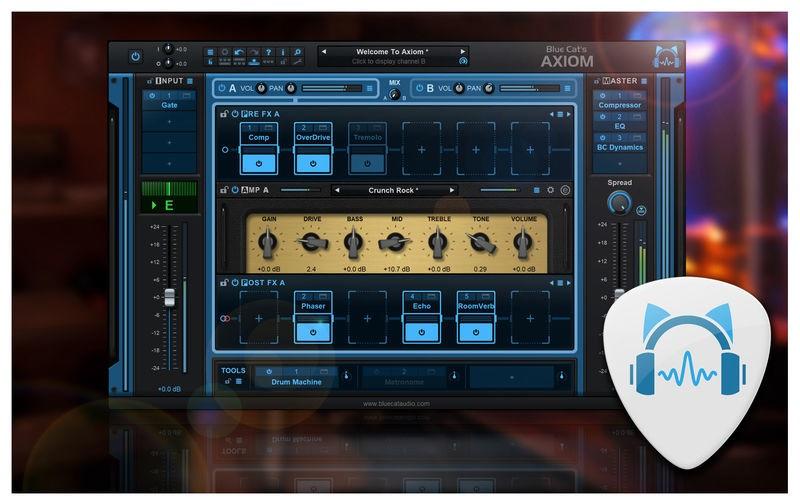This screenshot has height=497, width=800.
Task: Toggle the main plug-in power button
Action: tap(135, 57)
